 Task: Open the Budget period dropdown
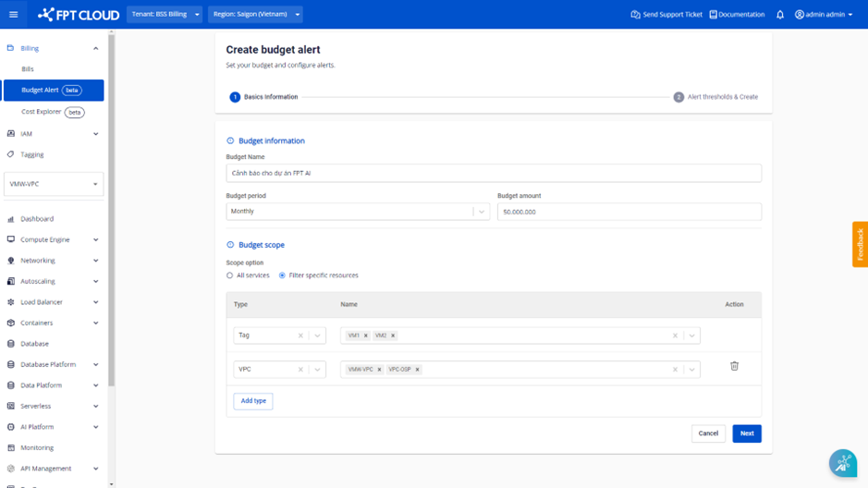tap(358, 212)
